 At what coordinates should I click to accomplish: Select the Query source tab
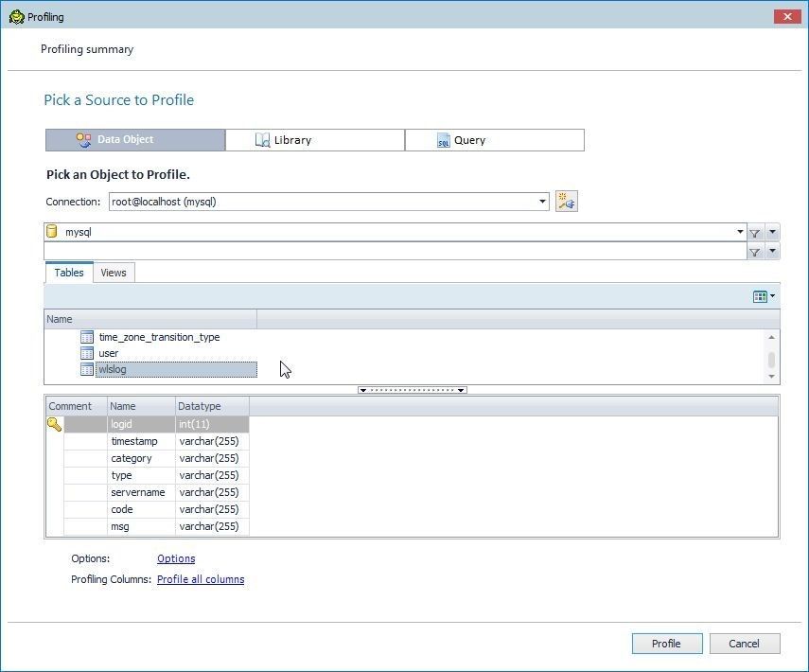495,140
